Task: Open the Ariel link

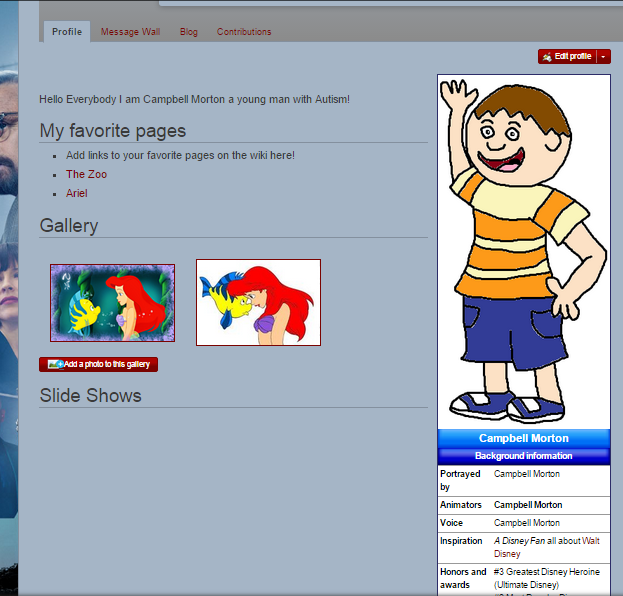Action: 77,194
